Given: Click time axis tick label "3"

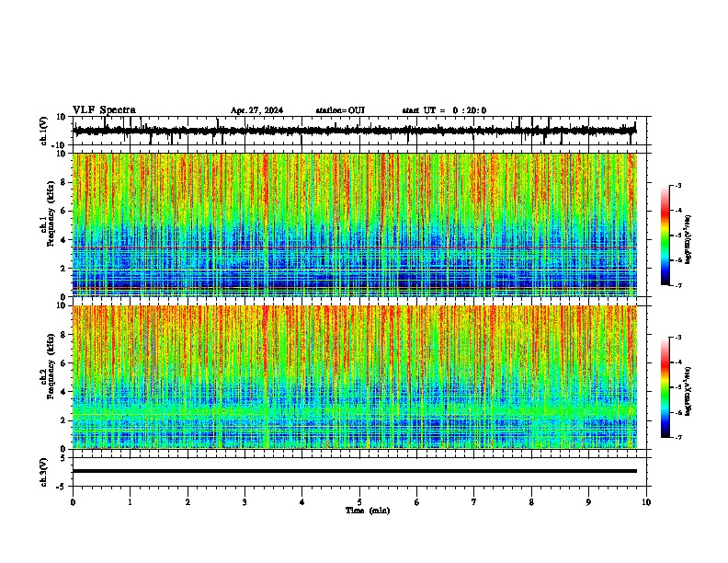Looking at the screenshot, I should pyautogui.click(x=245, y=502).
